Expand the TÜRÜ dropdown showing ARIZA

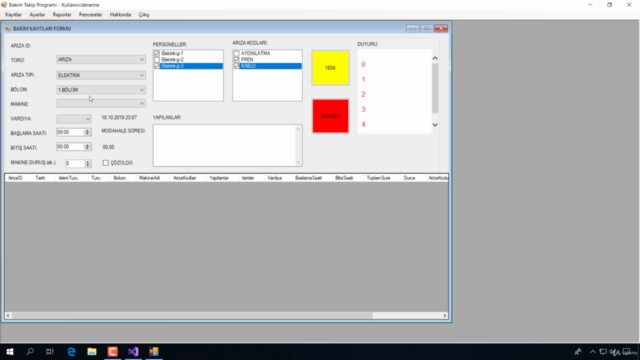(x=142, y=60)
